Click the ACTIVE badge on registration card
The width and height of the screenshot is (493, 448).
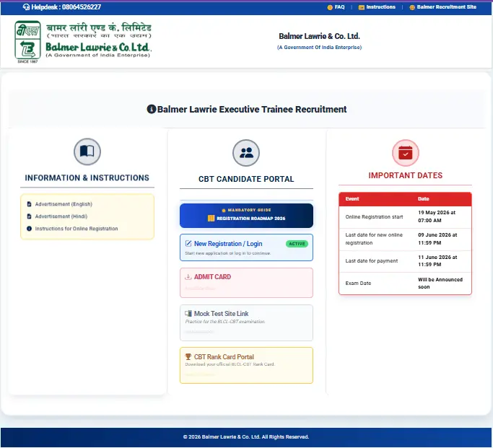tap(297, 244)
